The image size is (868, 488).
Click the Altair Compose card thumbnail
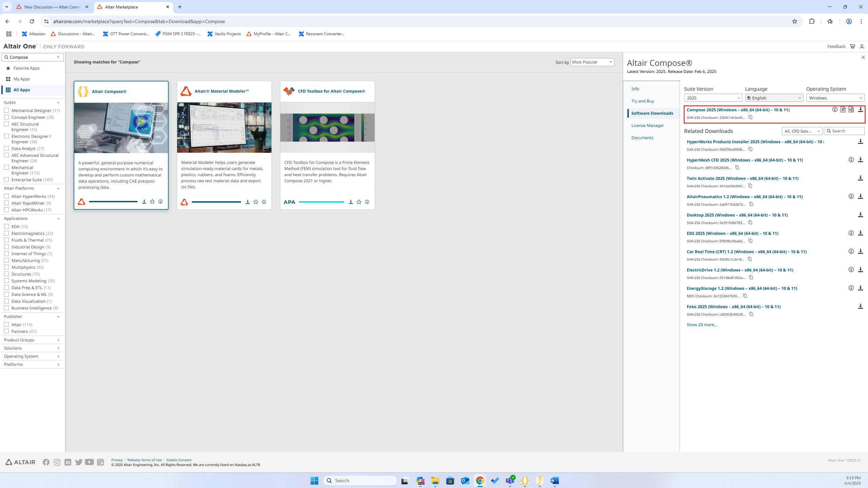[121, 128]
